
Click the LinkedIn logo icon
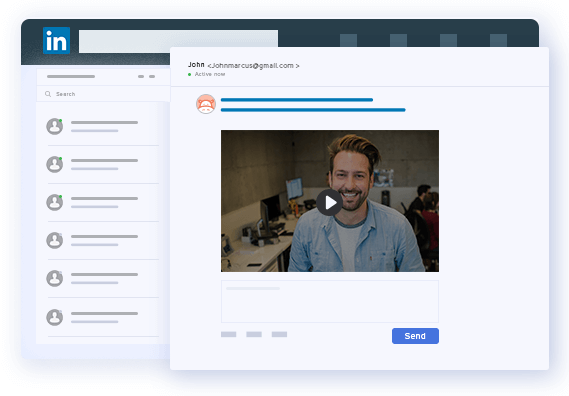pyautogui.click(x=56, y=40)
